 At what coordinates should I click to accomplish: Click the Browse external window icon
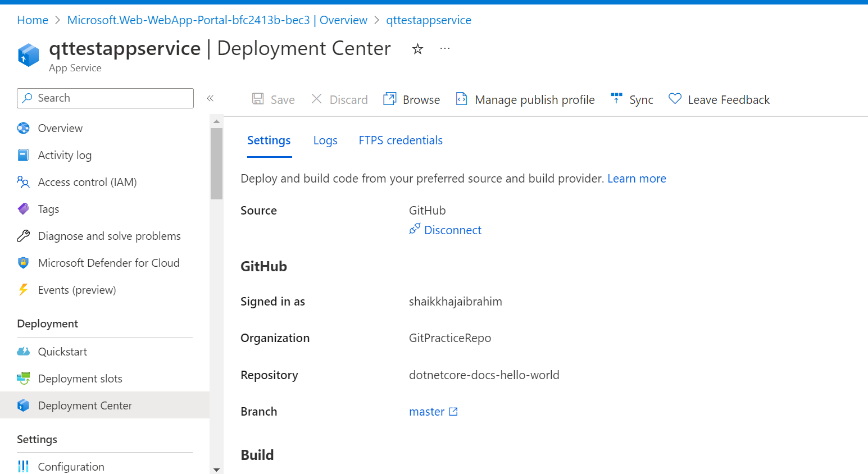pyautogui.click(x=390, y=99)
